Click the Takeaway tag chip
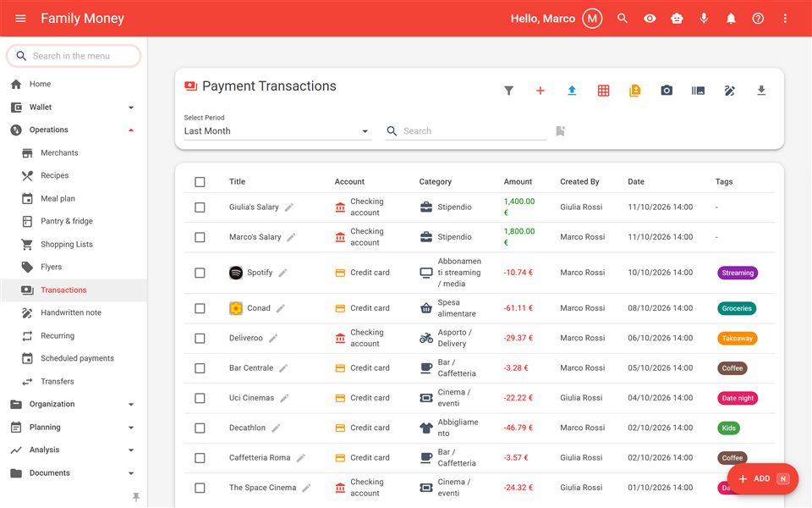The width and height of the screenshot is (812, 508). pyautogui.click(x=737, y=339)
